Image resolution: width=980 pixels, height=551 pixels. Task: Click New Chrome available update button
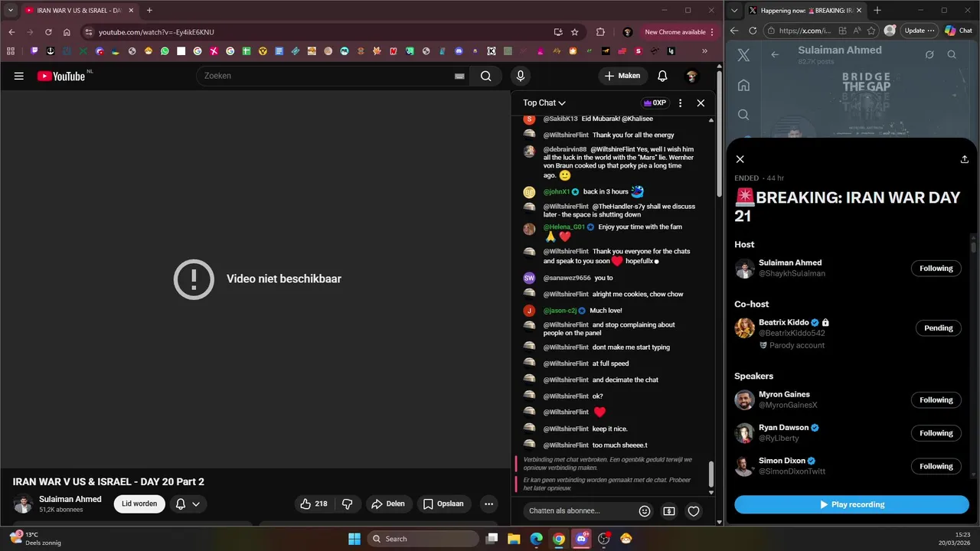(x=679, y=32)
